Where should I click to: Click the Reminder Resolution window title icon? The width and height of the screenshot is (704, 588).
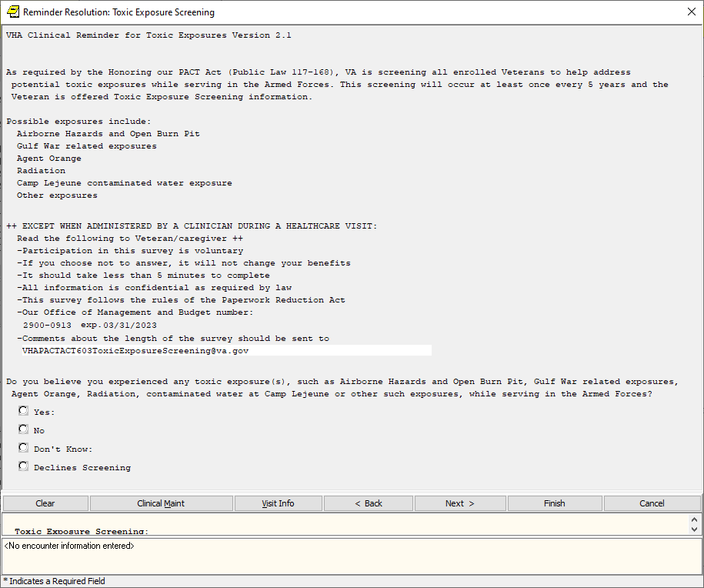click(x=12, y=12)
